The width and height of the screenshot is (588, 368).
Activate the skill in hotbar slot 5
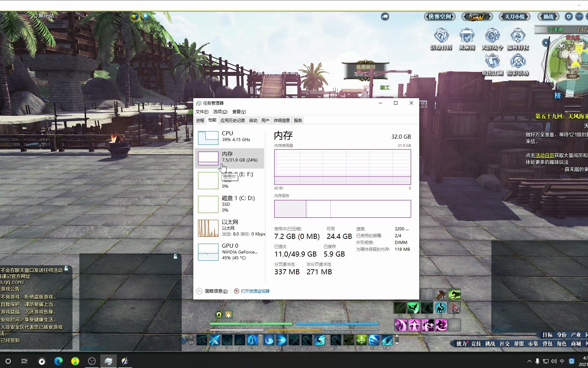pos(252,340)
